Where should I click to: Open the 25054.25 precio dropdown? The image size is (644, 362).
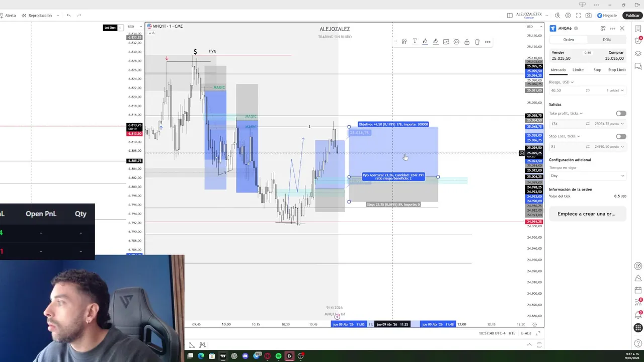tap(609, 124)
